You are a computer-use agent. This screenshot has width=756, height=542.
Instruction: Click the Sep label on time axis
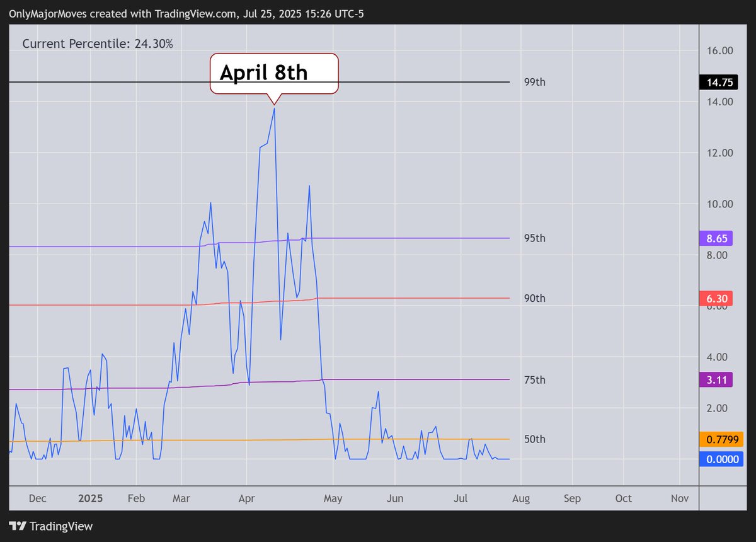[x=572, y=498]
